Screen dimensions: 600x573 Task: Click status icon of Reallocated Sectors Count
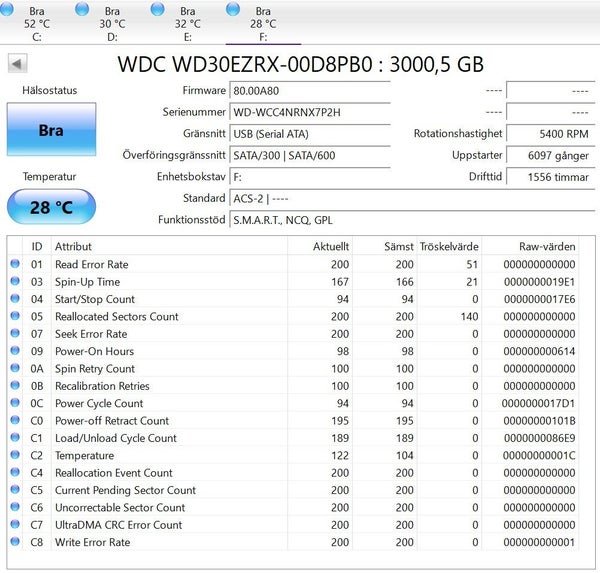click(x=15, y=315)
